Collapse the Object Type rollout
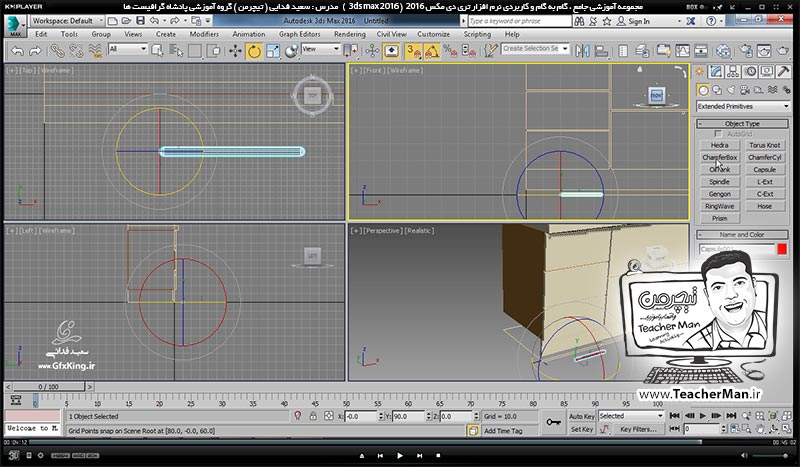This screenshot has width=800, height=467. [x=742, y=124]
